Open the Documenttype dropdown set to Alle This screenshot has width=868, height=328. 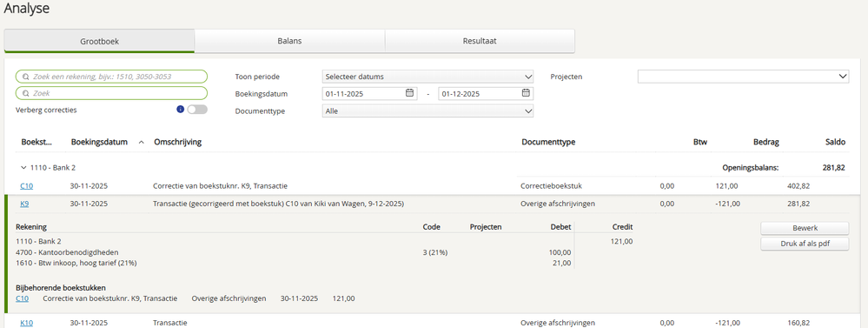click(x=427, y=110)
